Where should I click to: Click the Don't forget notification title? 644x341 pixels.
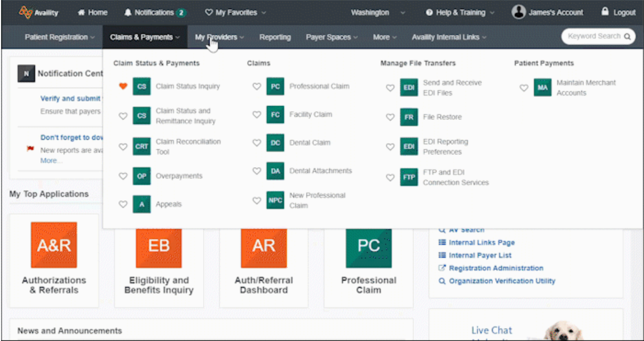[71, 138]
